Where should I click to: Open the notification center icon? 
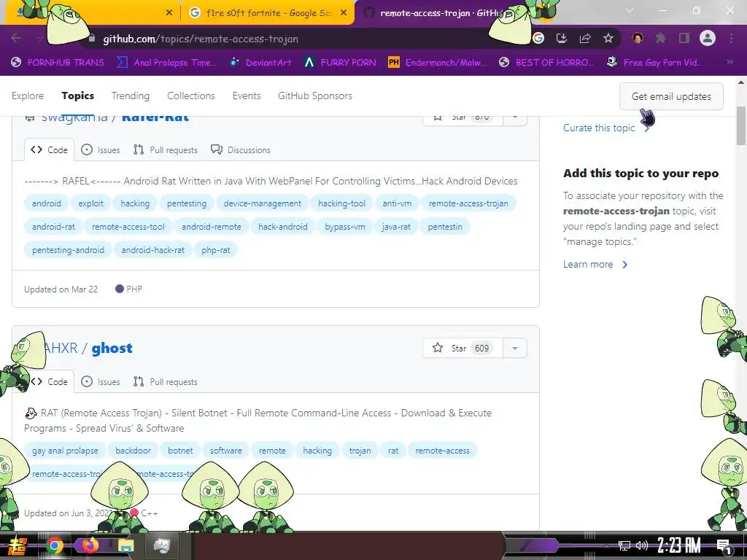[724, 546]
